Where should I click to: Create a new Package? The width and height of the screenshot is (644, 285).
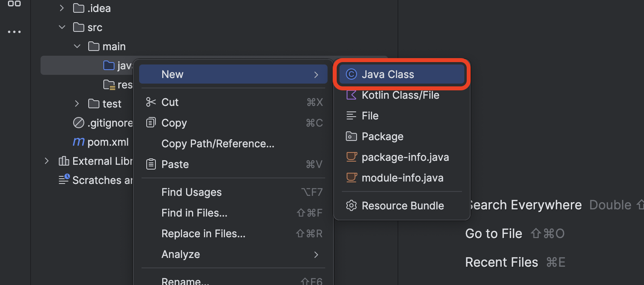pos(382,136)
